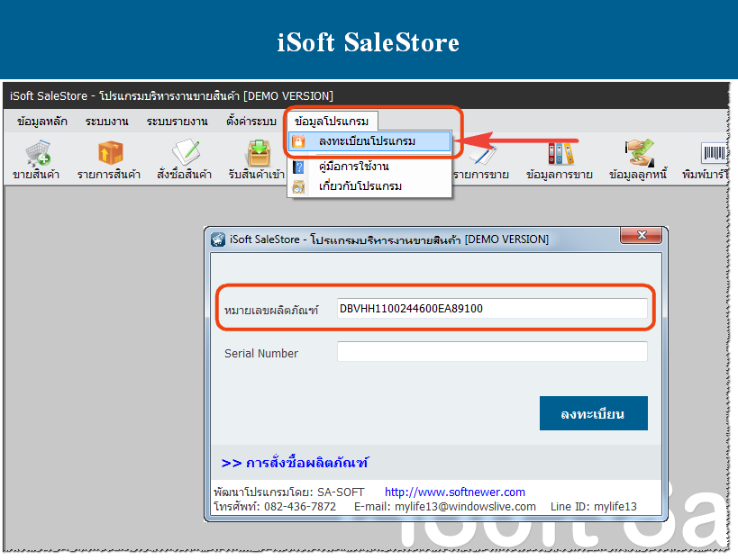Viewport: 738px width, 560px height.
Task: Close the registration dialog
Action: [641, 235]
